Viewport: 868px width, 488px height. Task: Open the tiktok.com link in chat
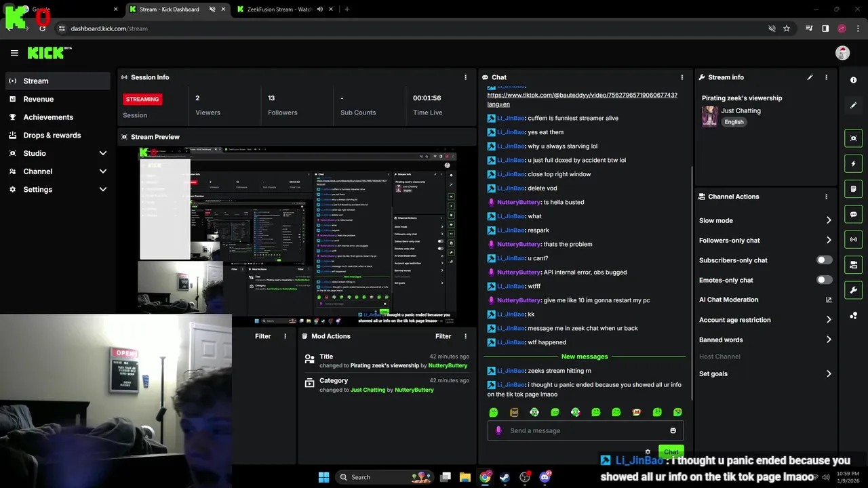click(x=582, y=100)
